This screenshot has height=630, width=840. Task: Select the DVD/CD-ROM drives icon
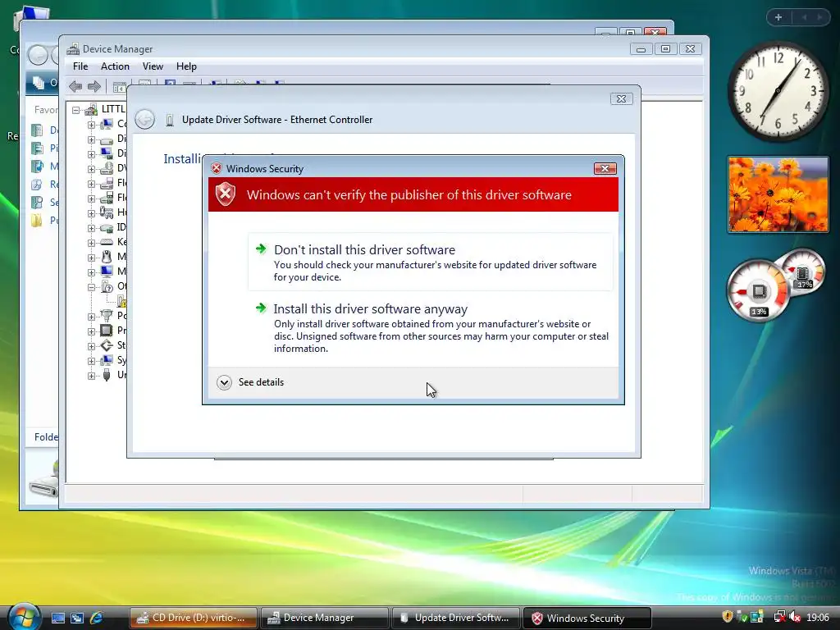[x=107, y=168]
